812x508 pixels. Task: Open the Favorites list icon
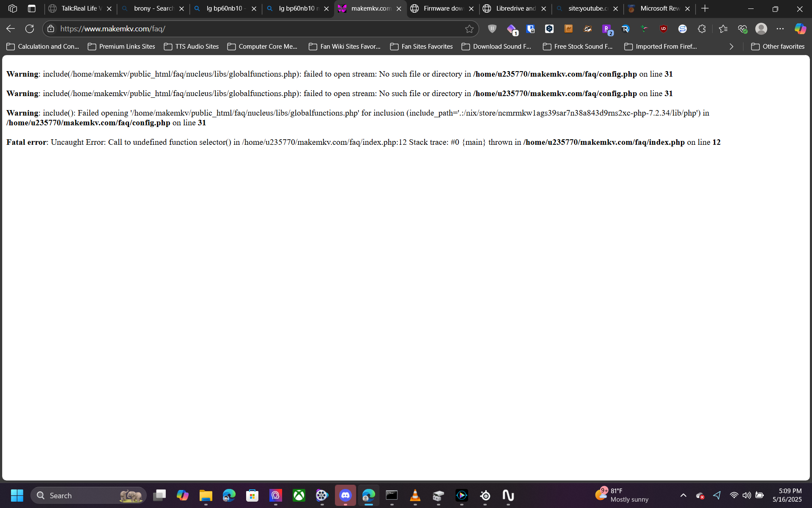[x=723, y=29]
